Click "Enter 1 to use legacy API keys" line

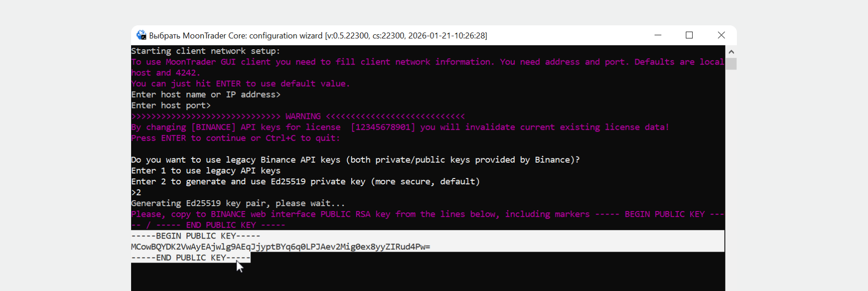tap(206, 171)
